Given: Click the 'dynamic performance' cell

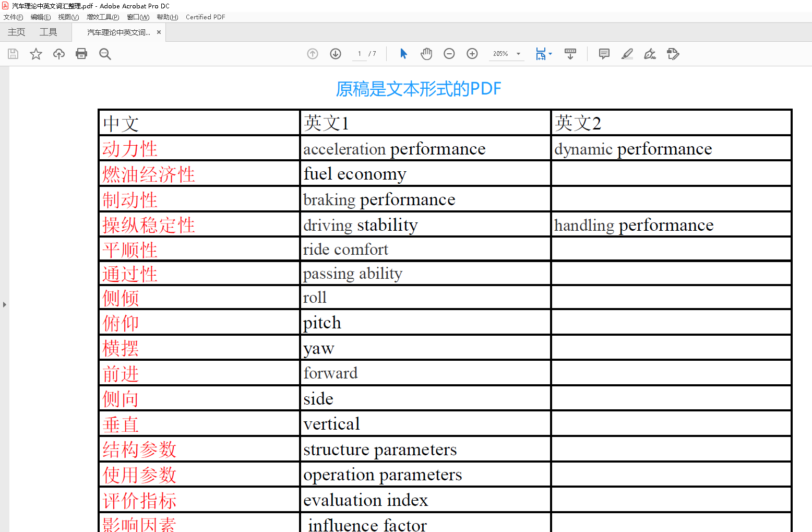Looking at the screenshot, I should click(672, 149).
